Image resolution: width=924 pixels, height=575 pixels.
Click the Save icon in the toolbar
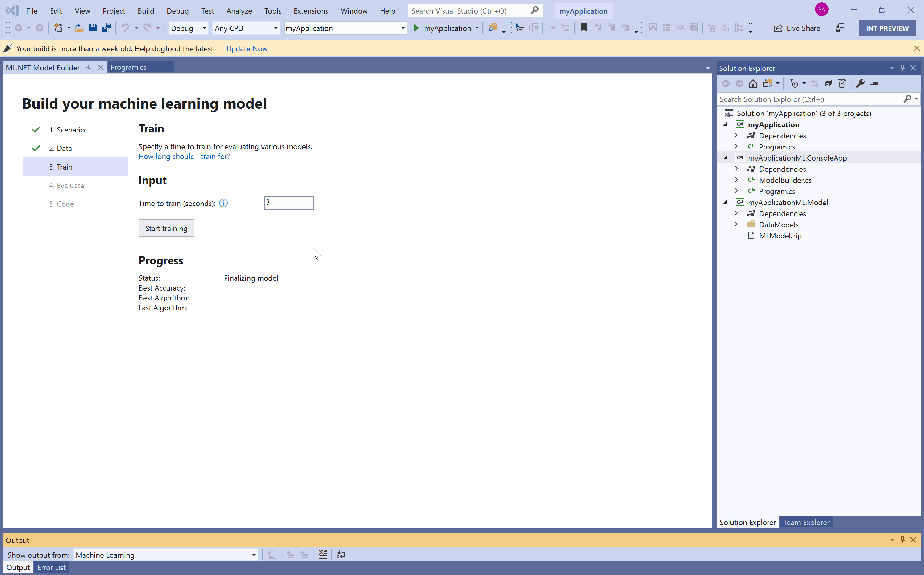point(93,28)
